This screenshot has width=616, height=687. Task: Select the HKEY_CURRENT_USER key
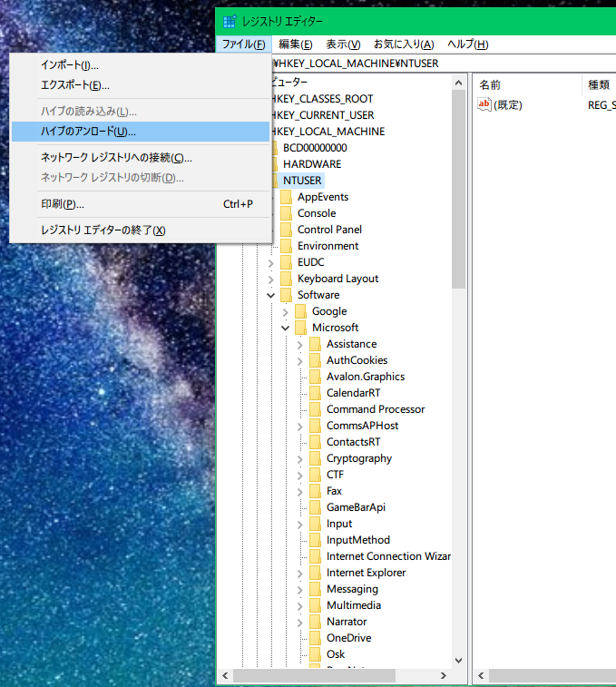[x=323, y=115]
